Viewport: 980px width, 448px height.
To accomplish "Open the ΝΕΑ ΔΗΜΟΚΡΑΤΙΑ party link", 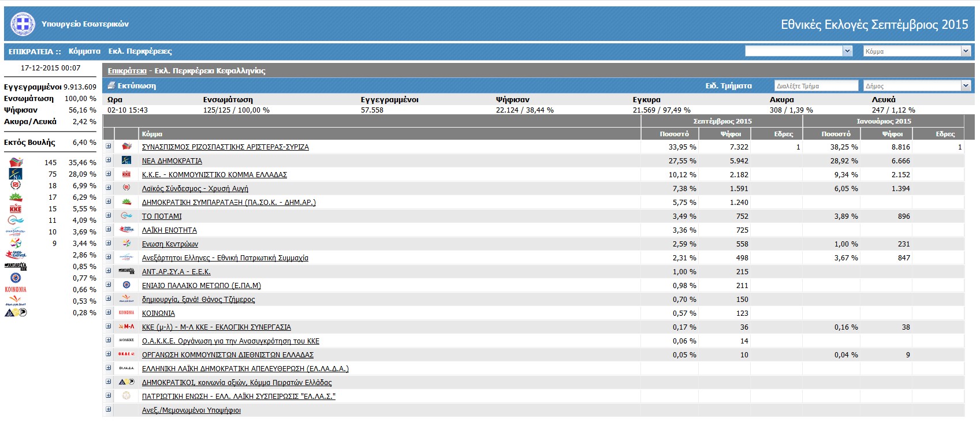I will pyautogui.click(x=172, y=161).
